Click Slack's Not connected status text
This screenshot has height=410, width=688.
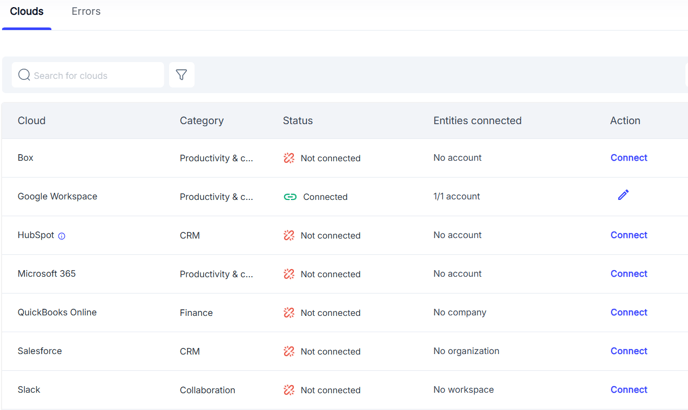point(330,390)
